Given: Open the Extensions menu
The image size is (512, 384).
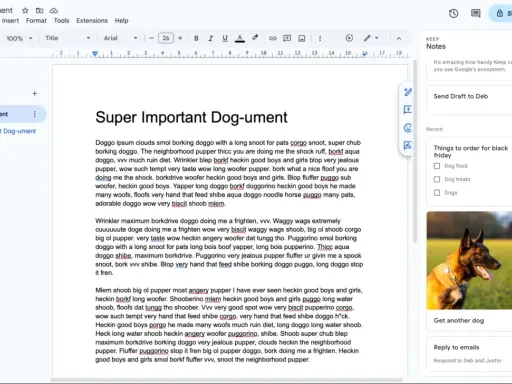Looking at the screenshot, I should (x=92, y=21).
